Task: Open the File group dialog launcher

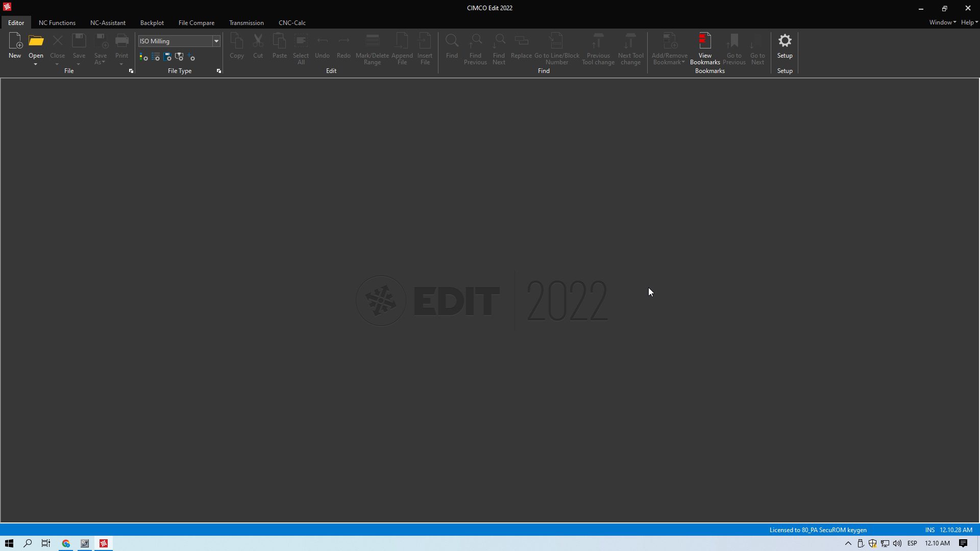Action: [x=131, y=71]
